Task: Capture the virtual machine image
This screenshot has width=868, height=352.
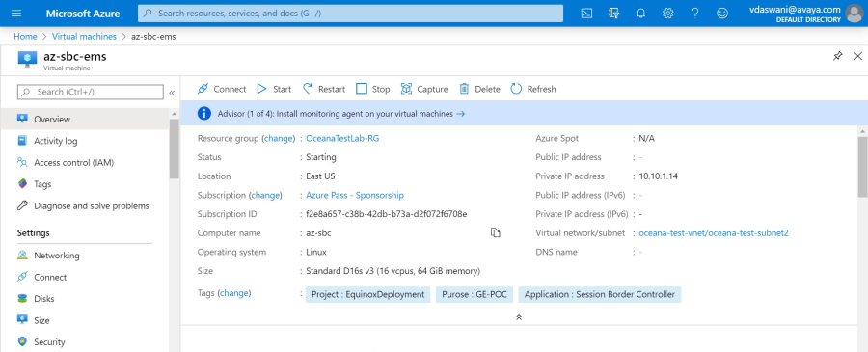Action: 424,89
